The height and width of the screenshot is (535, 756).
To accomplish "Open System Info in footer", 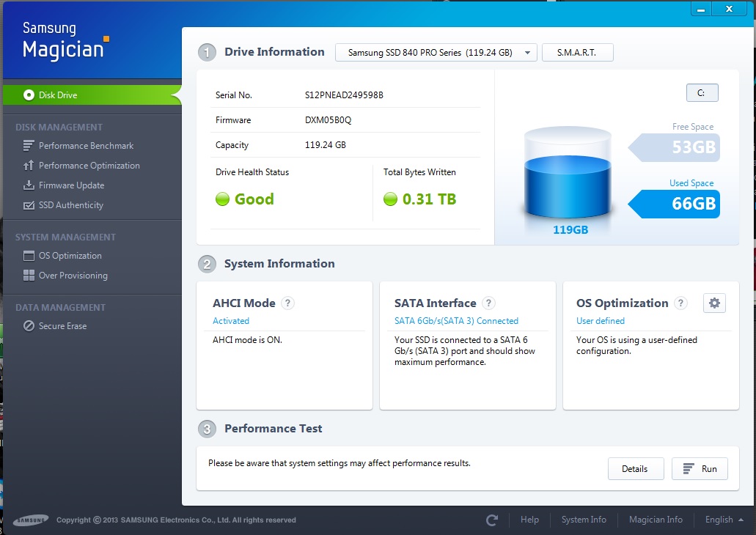I will pos(584,520).
